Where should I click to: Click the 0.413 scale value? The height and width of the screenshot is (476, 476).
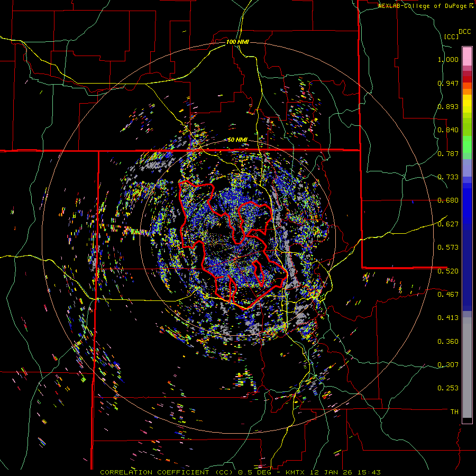pyautogui.click(x=448, y=318)
